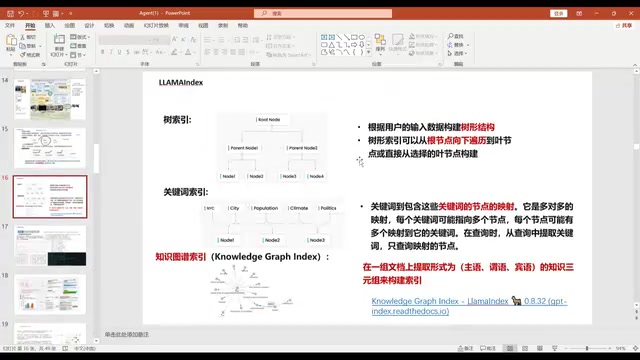Select slide 15 thumbnail
This screenshot has height=360, width=640.
(50, 148)
